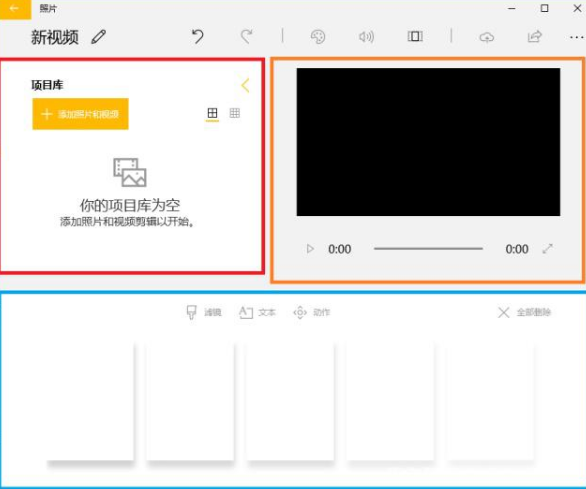Screen dimensions: 586x489
Task: Click the 新视频 project title
Action: click(x=55, y=37)
